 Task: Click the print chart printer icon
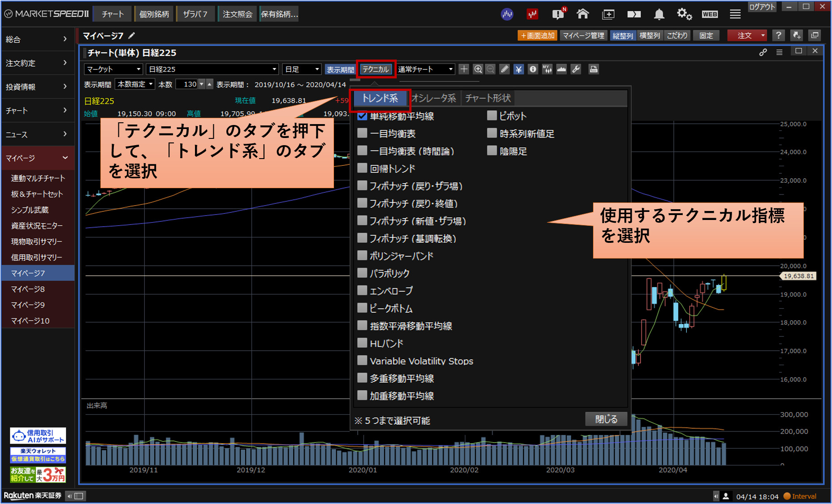click(x=594, y=69)
